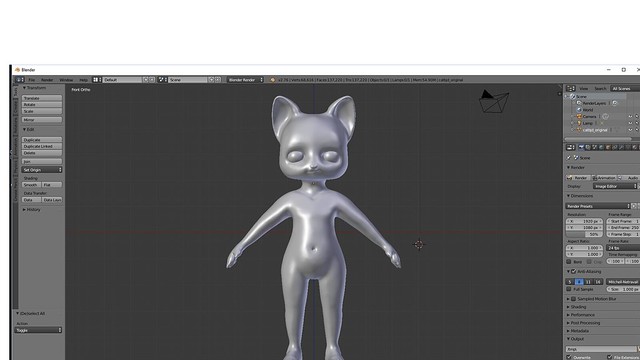This screenshot has width=640, height=360.
Task: Delete the active Scene with X icon
Action: (218, 80)
